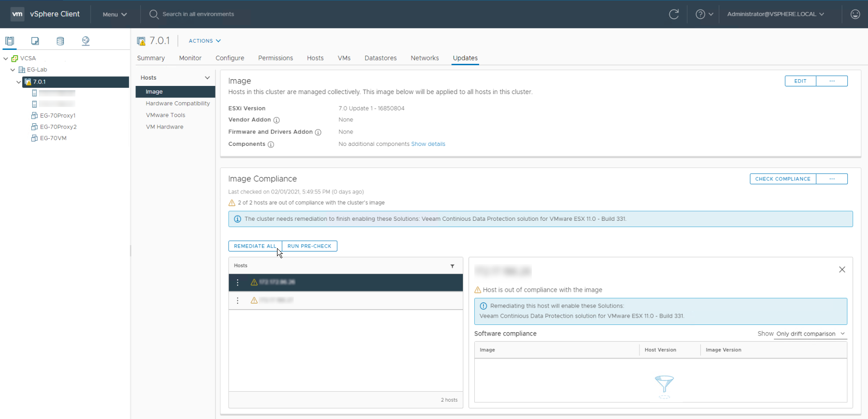Switch to the Hosts tab
This screenshot has width=868, height=419.
pyautogui.click(x=315, y=58)
